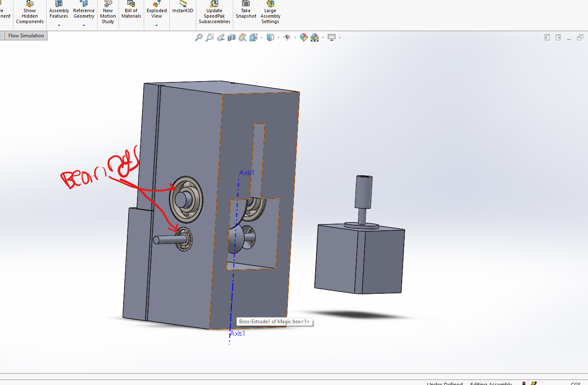The height and width of the screenshot is (385, 588).
Task: Click the Apply Scene icon
Action: (315, 37)
